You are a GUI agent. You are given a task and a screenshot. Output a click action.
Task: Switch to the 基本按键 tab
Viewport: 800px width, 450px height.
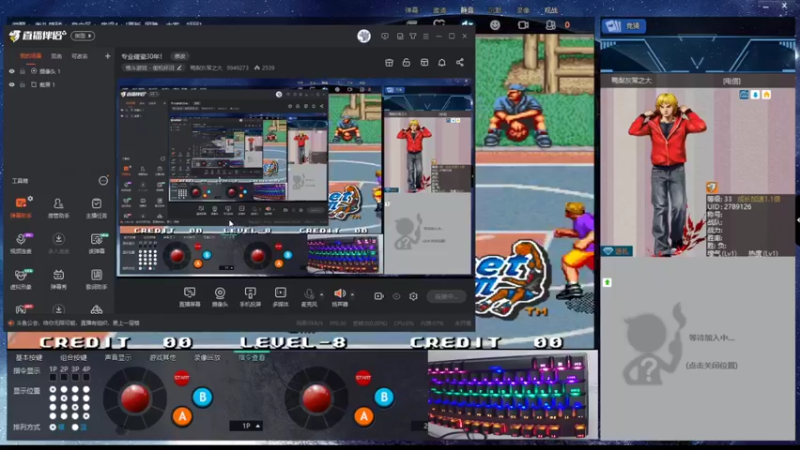pyautogui.click(x=29, y=358)
